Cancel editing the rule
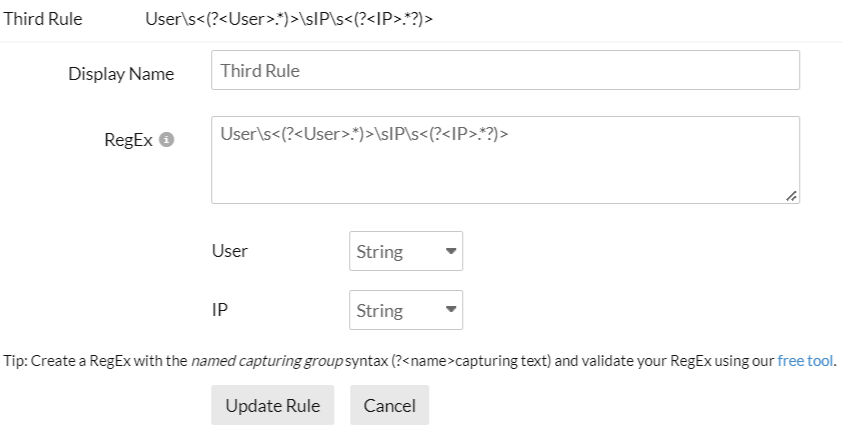The image size is (842, 442). coord(389,405)
